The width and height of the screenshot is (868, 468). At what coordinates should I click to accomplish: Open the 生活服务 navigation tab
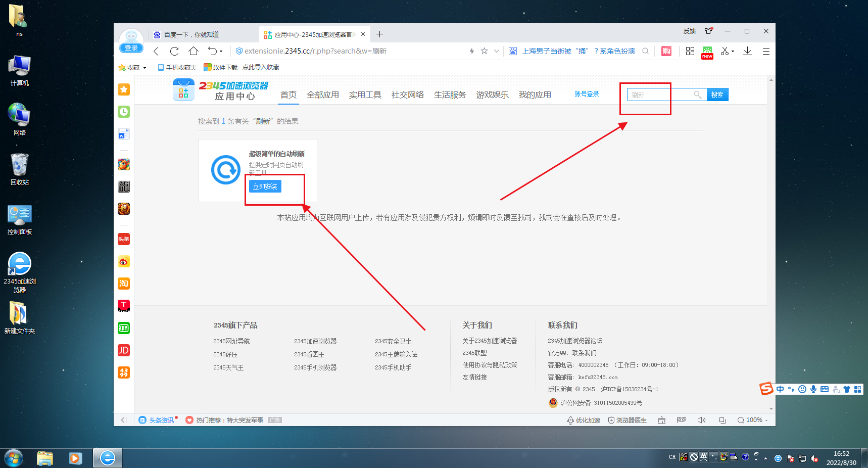[450, 95]
